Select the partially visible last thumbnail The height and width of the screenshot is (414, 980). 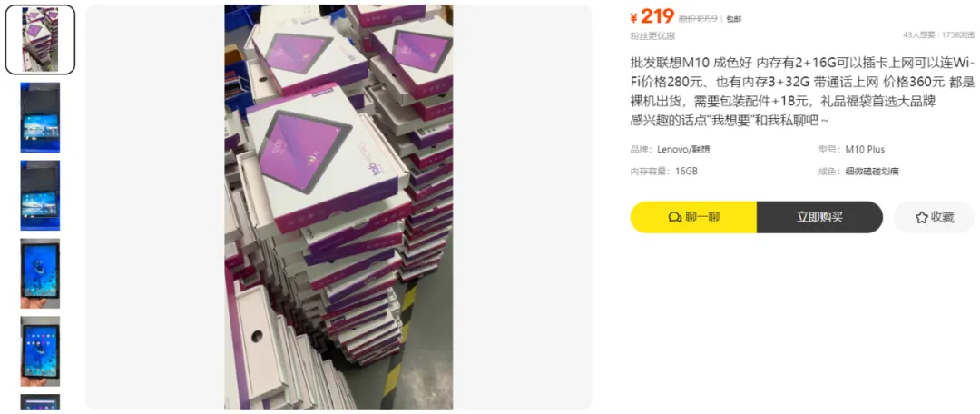(40, 402)
